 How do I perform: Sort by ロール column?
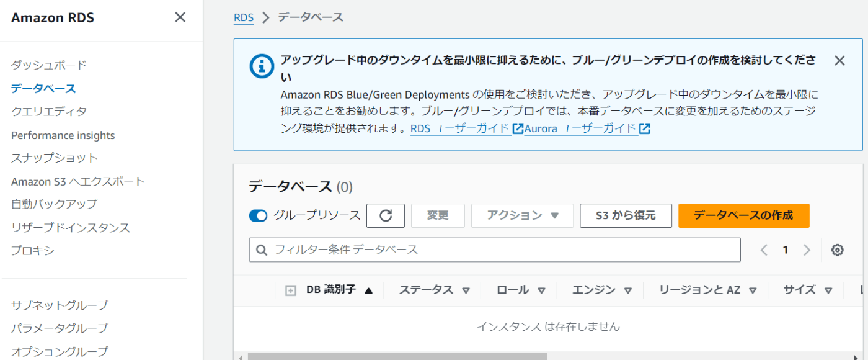[521, 290]
